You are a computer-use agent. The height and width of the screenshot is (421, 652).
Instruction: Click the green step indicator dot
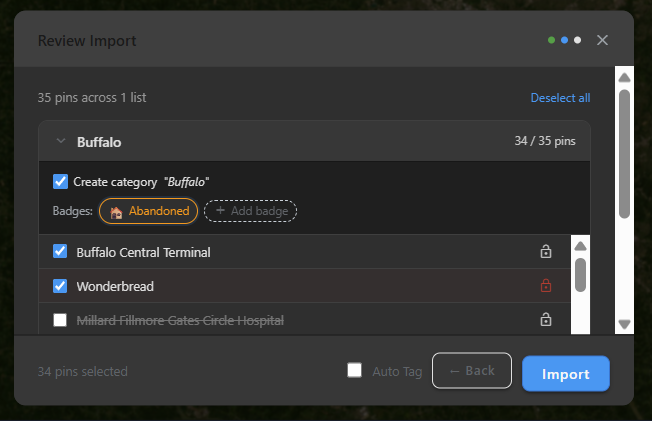pyautogui.click(x=551, y=40)
